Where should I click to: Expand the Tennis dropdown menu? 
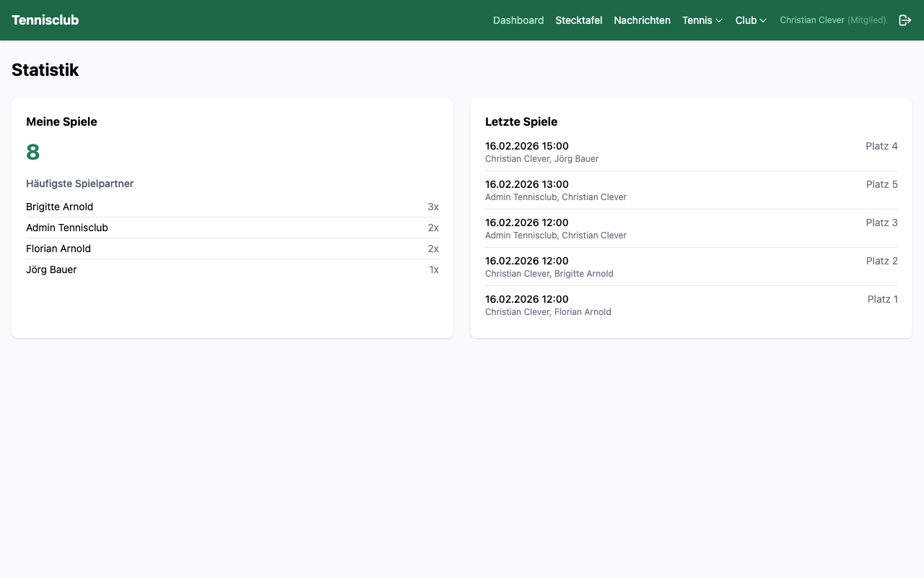pyautogui.click(x=702, y=20)
